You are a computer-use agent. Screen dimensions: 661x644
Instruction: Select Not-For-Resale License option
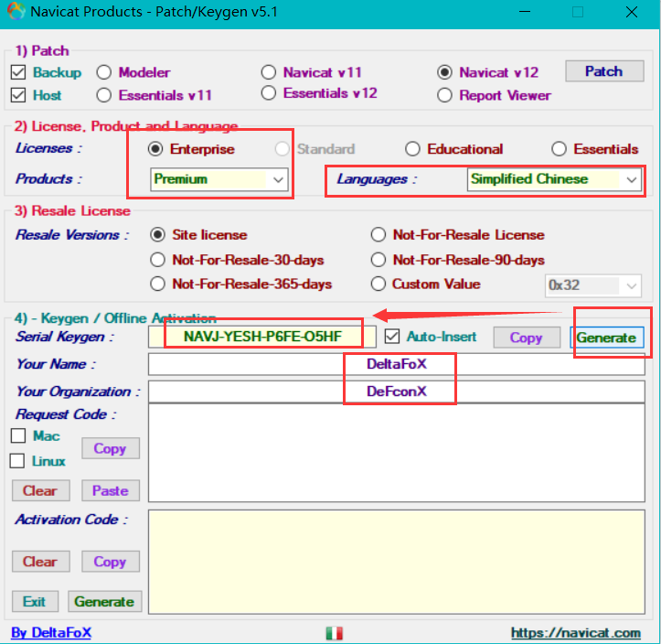coord(378,234)
